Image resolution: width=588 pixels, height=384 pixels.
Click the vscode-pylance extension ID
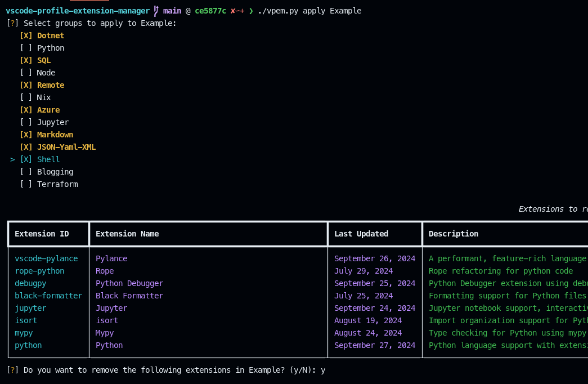[46, 258]
